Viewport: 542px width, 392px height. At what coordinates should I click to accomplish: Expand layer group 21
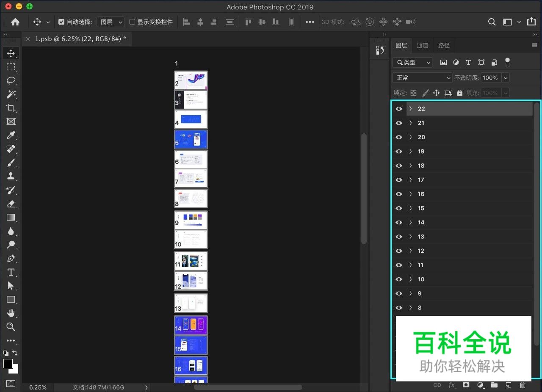click(409, 123)
